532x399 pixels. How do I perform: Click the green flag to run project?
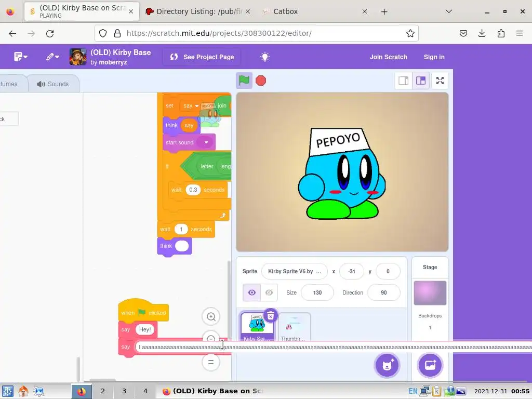[244, 81]
